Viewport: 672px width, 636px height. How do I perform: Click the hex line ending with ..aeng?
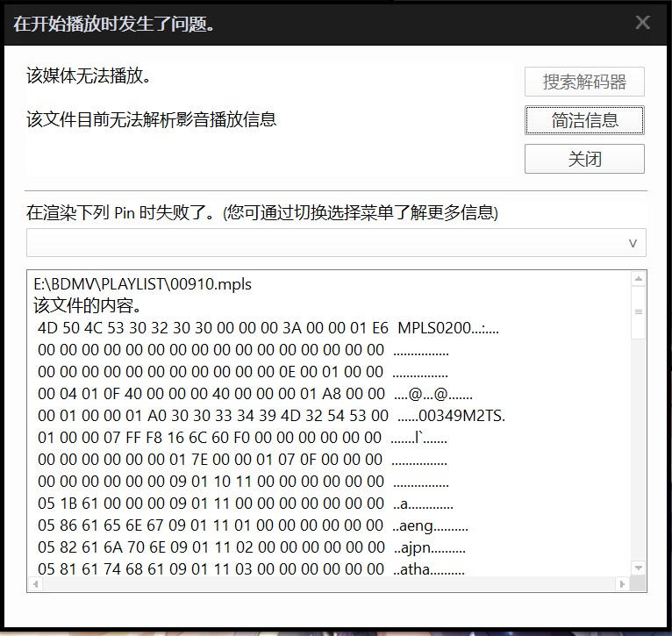[x=253, y=525]
